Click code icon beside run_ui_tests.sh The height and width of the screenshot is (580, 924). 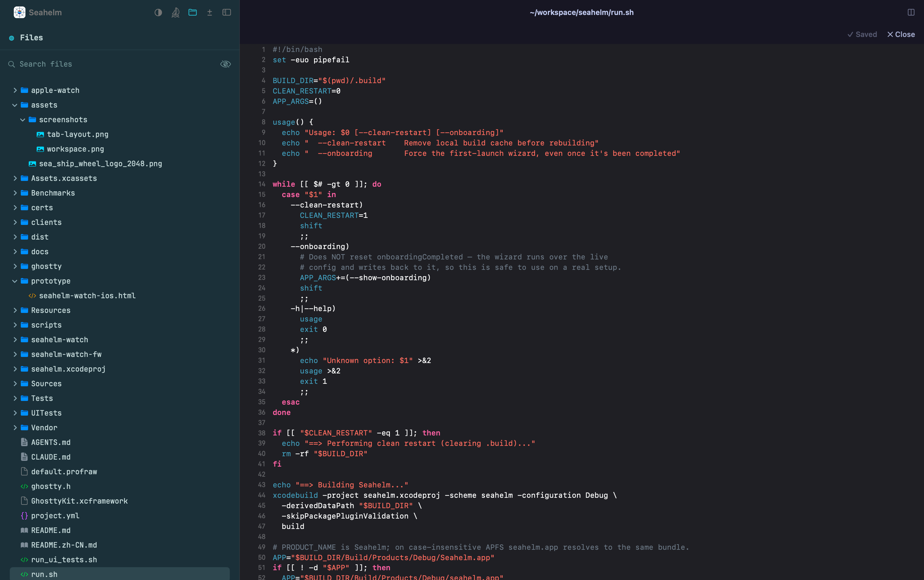point(24,560)
